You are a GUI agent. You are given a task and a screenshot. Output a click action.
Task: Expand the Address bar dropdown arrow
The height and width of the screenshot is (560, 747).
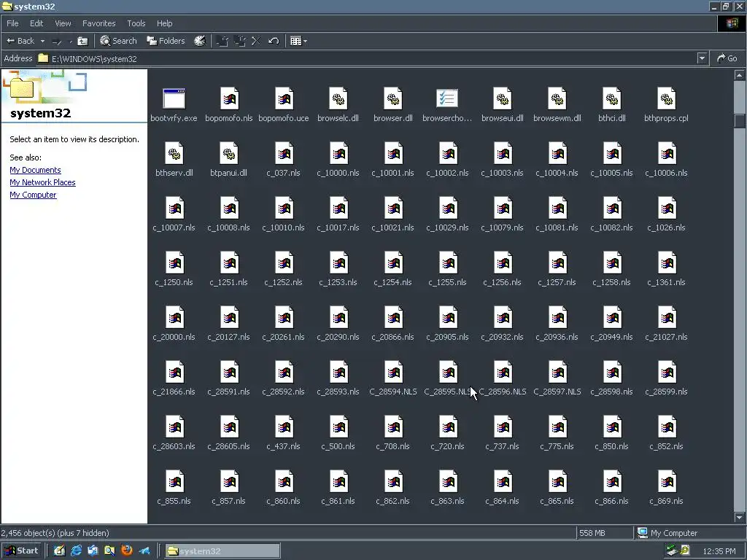(x=702, y=58)
